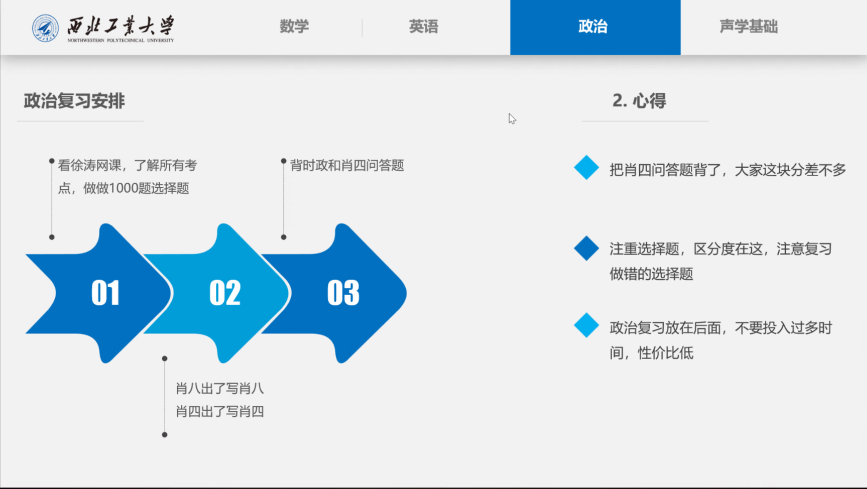Click the 把肖四问答题背了 tip text
This screenshot has height=489, width=867.
click(727, 169)
